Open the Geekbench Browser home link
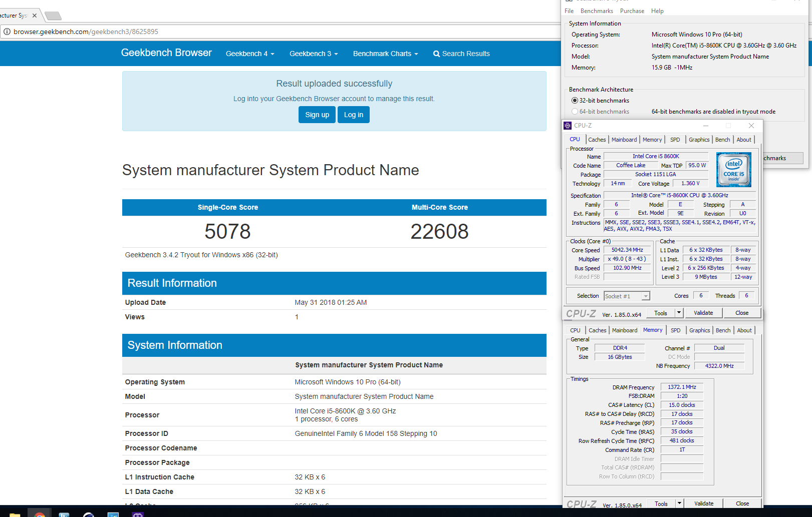The height and width of the screenshot is (517, 812). tap(166, 53)
